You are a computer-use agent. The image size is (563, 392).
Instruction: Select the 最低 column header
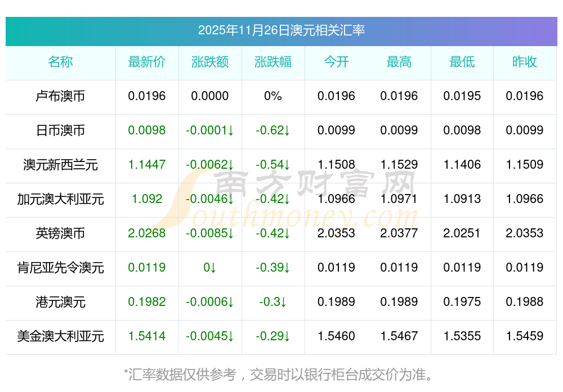(x=462, y=62)
